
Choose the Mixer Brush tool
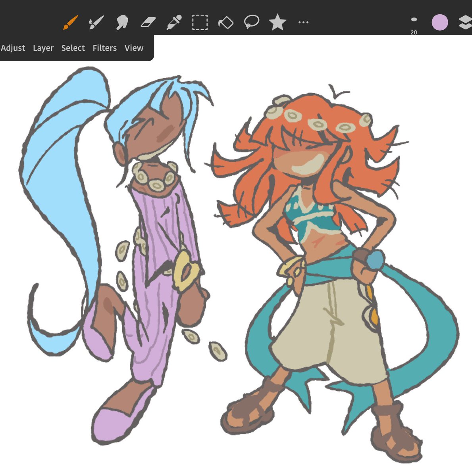pyautogui.click(x=96, y=23)
